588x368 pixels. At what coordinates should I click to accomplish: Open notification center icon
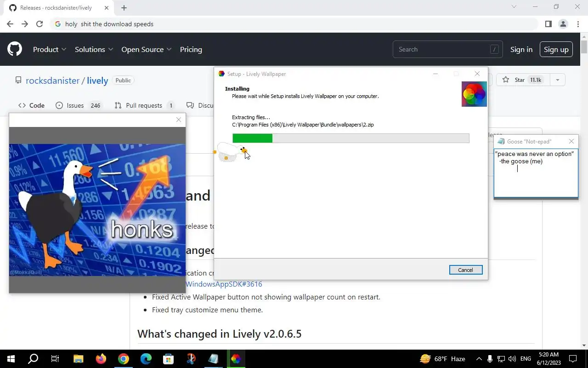pos(573,359)
